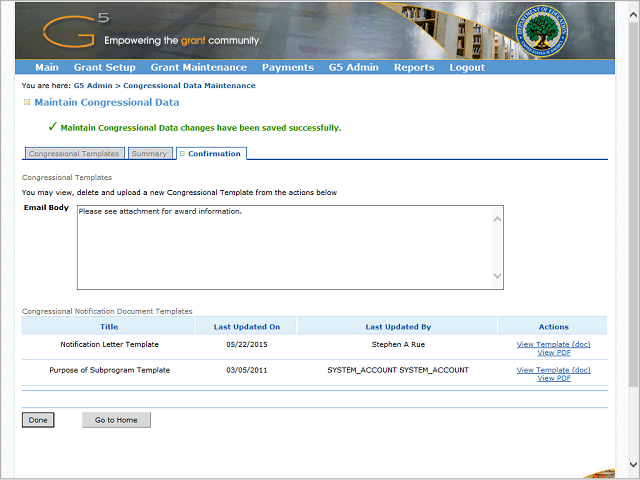Click the Go to Home button
Viewport: 640px width, 480px height.
[116, 420]
